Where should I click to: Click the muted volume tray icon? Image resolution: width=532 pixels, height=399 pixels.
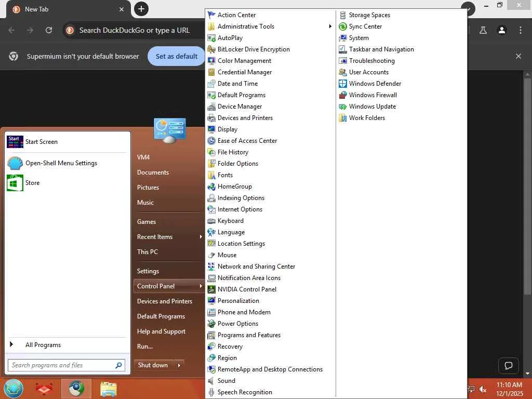click(x=483, y=389)
